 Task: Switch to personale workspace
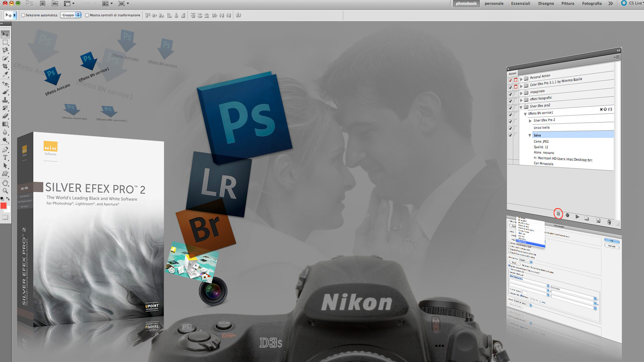point(494,4)
